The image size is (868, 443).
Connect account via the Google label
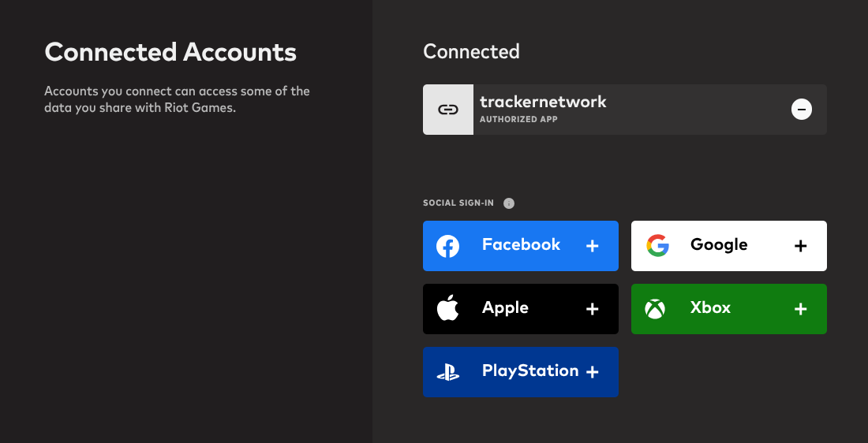[718, 245]
